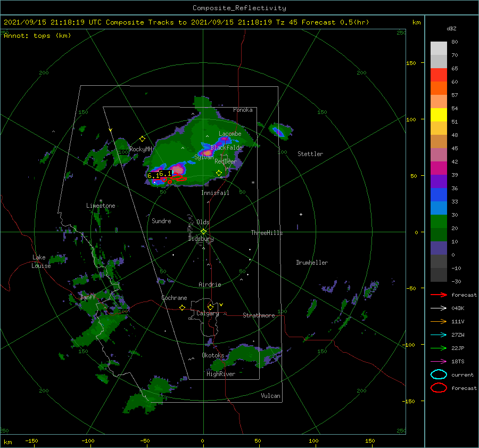479x448 pixels.
Task: Pick the red 60-65 dBZ color swatch
Action: pos(439,75)
